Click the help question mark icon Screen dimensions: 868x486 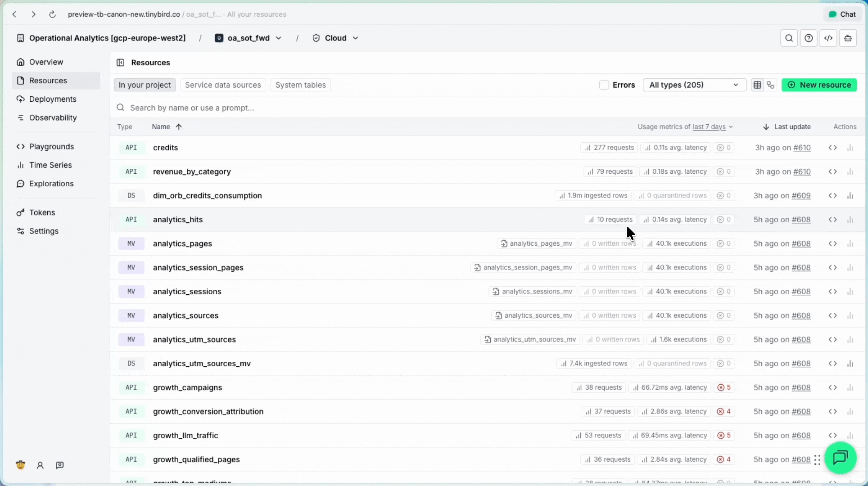point(809,38)
